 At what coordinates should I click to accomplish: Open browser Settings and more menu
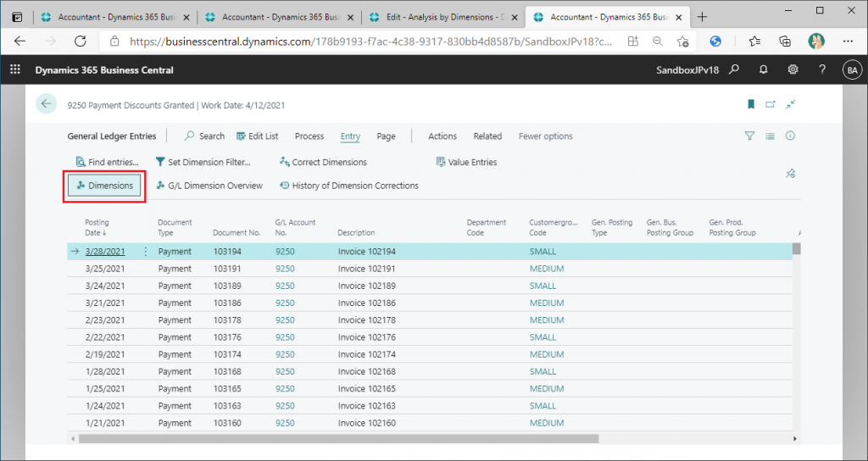pos(848,41)
